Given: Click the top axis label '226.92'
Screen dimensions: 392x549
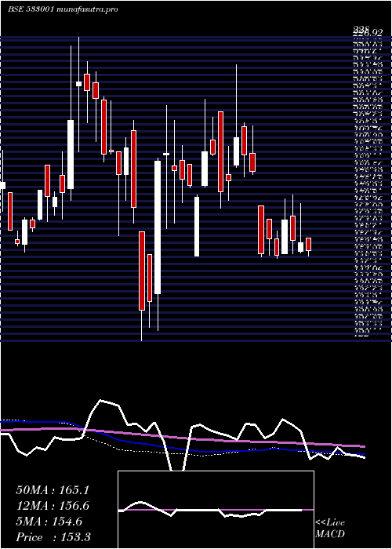Looking at the screenshot, I should pyautogui.click(x=367, y=33).
